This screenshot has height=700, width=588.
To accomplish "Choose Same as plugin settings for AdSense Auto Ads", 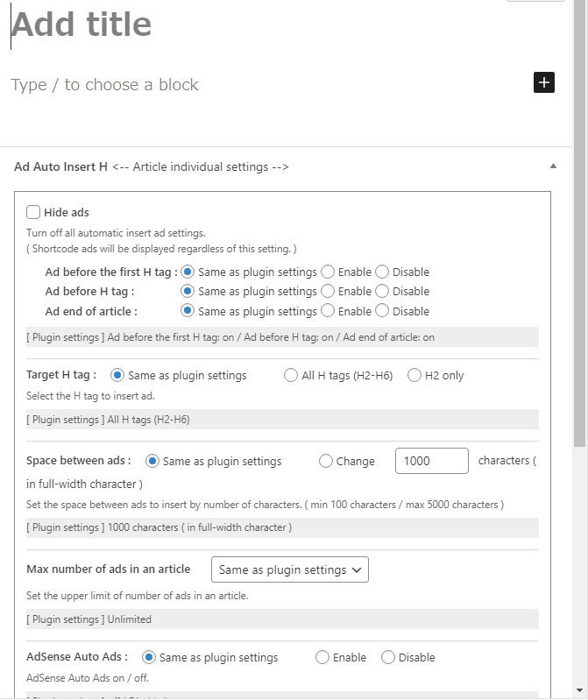I will pyautogui.click(x=149, y=657).
